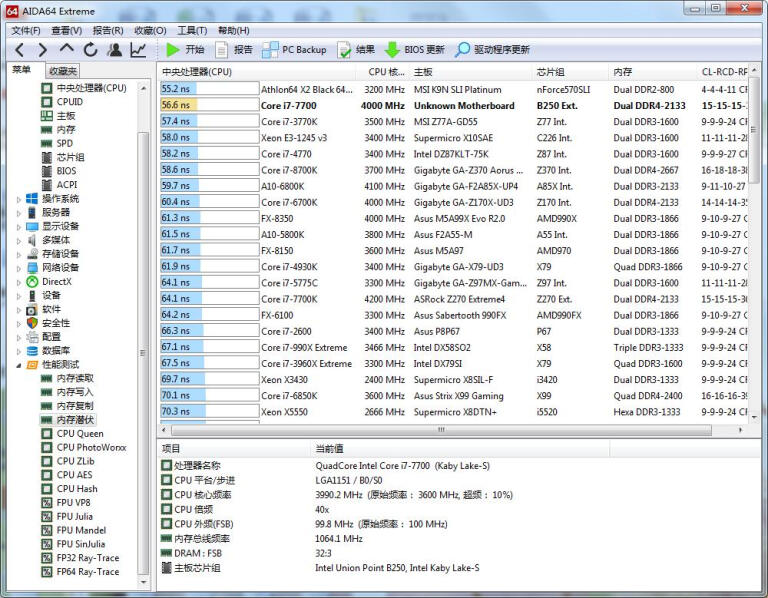
Task: Open the 帮助(H) menu
Action: [x=234, y=30]
